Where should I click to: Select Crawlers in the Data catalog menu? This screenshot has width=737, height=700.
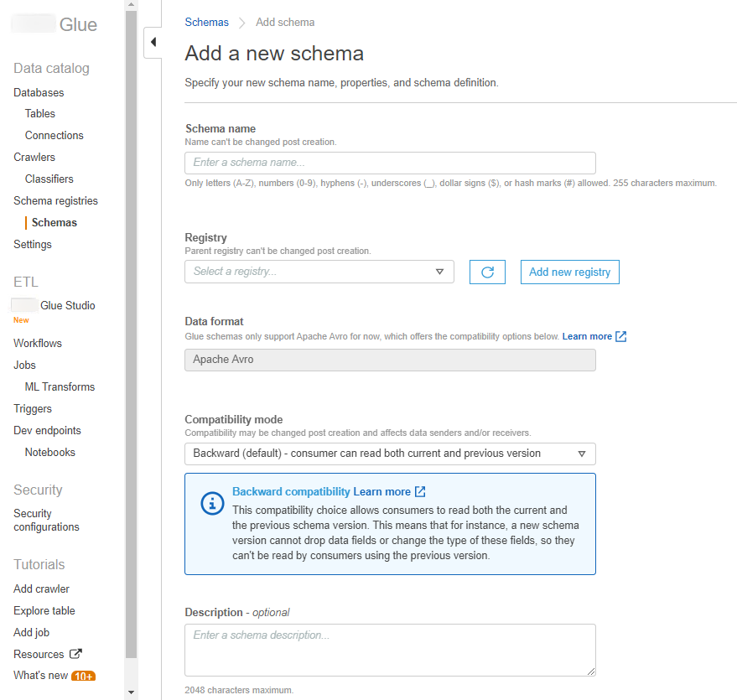pos(34,157)
